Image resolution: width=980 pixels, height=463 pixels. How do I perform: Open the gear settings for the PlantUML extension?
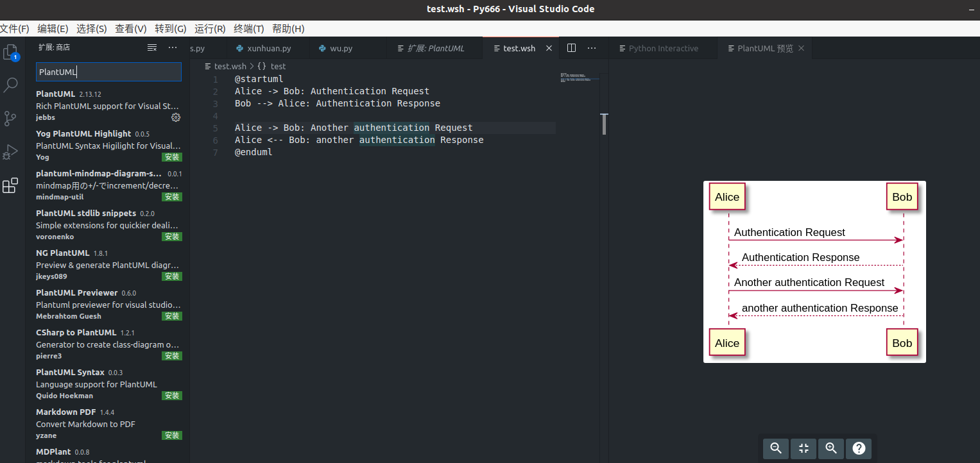(x=175, y=117)
